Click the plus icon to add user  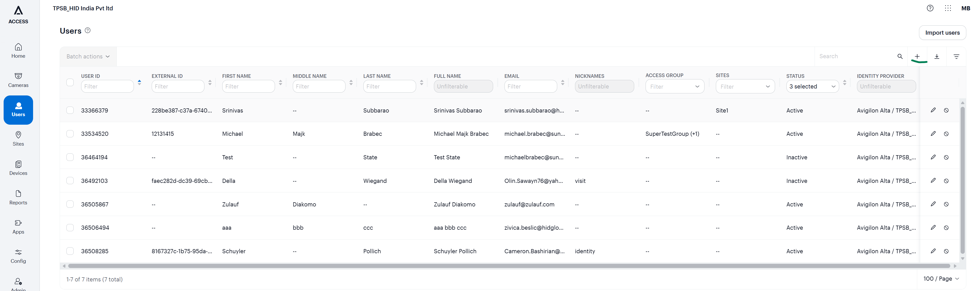pos(917,56)
